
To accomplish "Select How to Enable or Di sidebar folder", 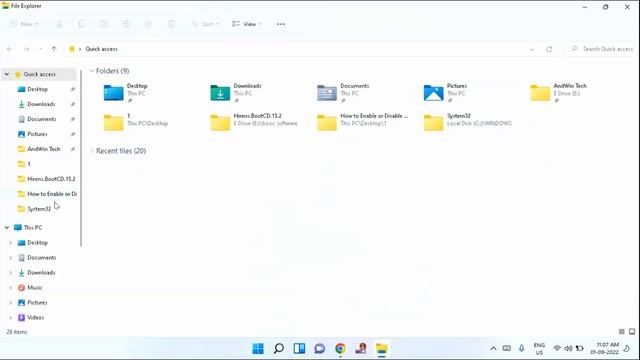I will [52, 194].
